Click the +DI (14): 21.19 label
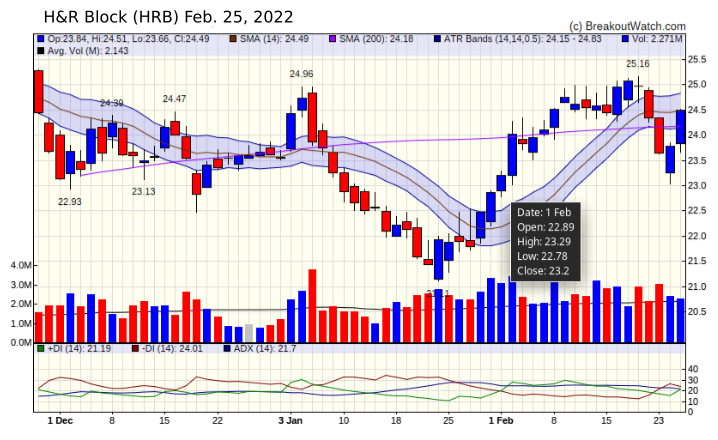Viewport: 718px width, 440px height. tap(79, 349)
